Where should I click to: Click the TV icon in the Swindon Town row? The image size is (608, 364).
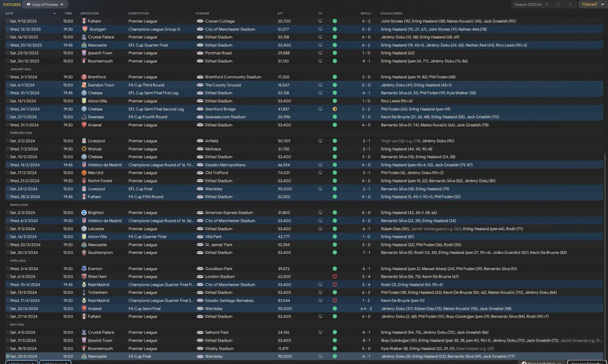(320, 85)
